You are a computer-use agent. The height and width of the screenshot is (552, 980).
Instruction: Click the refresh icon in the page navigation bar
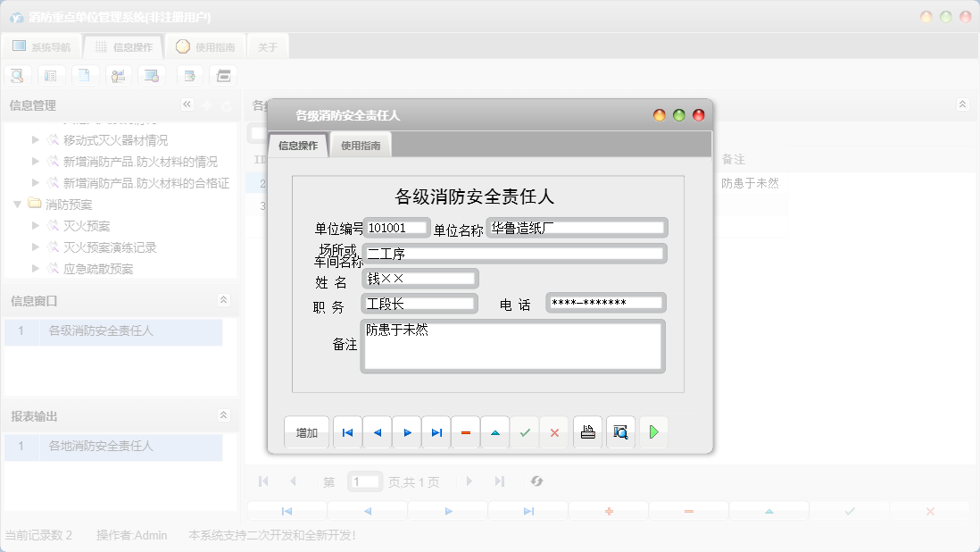tap(536, 481)
